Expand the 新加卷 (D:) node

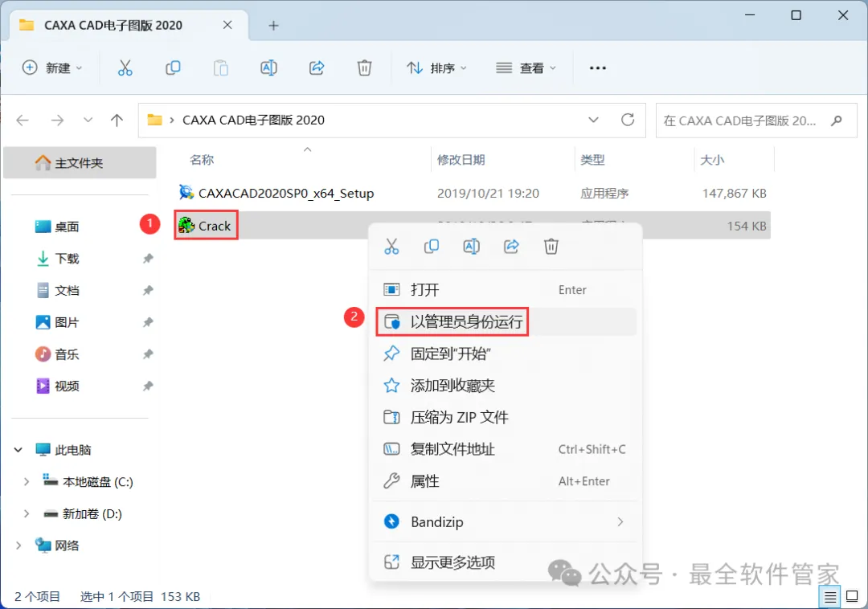(26, 514)
